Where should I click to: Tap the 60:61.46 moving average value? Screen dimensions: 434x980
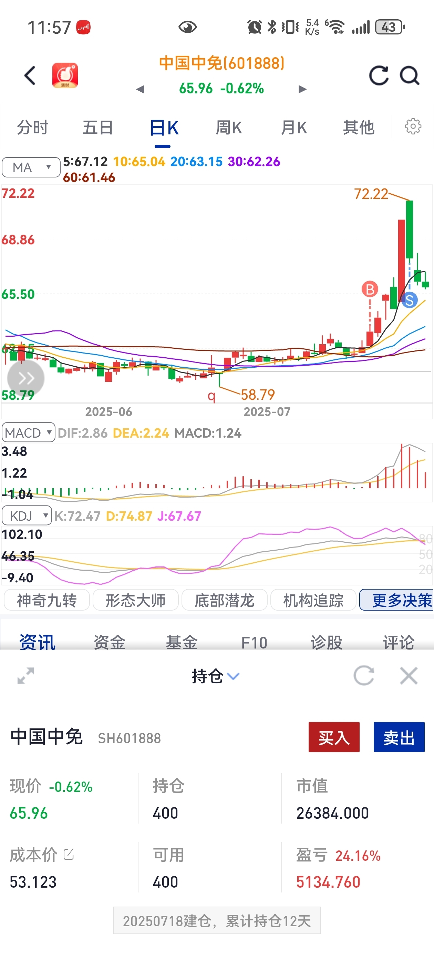(89, 178)
